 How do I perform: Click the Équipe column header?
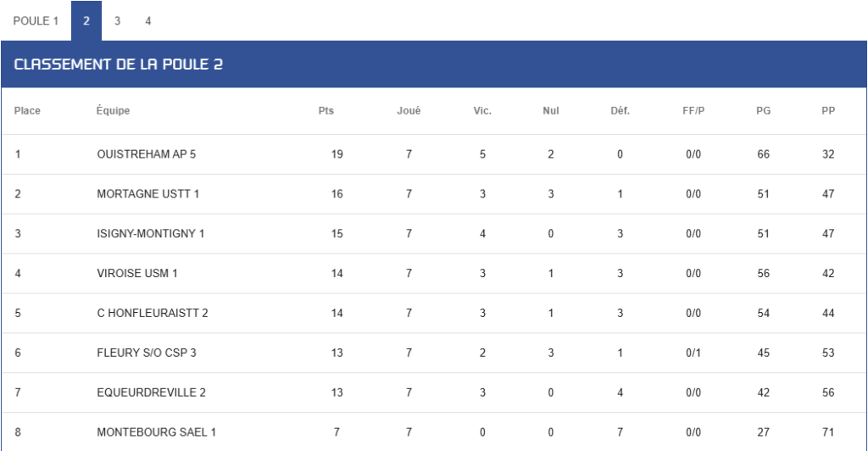113,111
